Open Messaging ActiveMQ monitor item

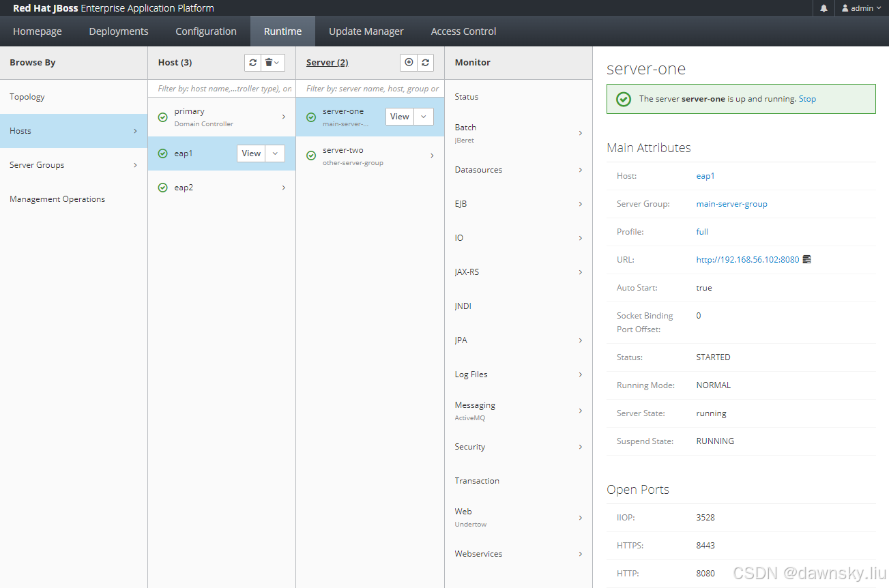pyautogui.click(x=519, y=411)
